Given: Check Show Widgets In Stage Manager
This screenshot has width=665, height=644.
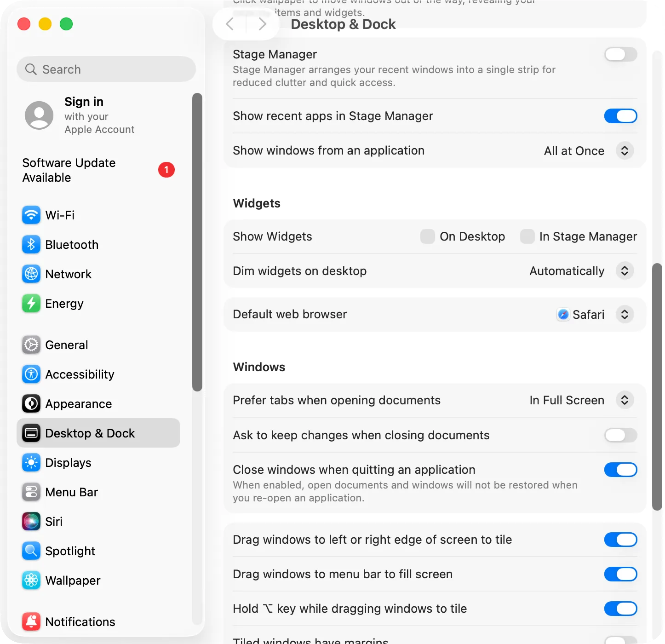Looking at the screenshot, I should tap(527, 236).
